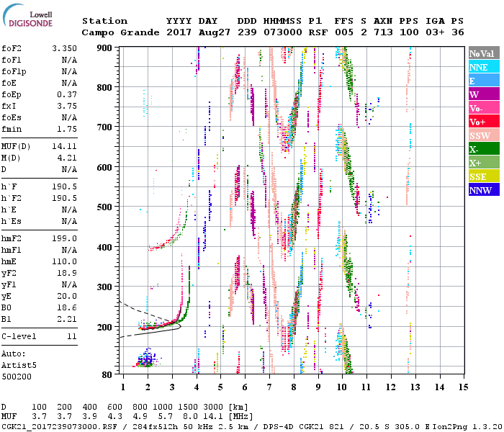Viewport: 504px width, 432px height.
Task: Click the MUF(D) value 14.11
Action: click(x=65, y=146)
